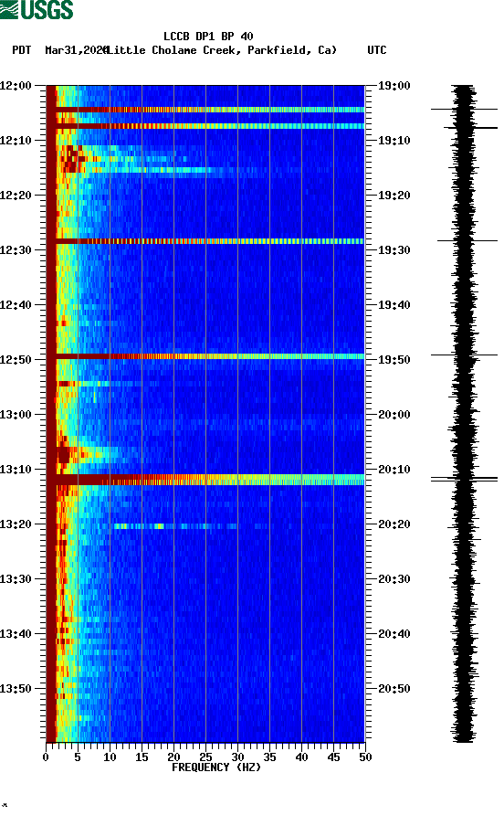This screenshot has height=815, width=504.
Task: Click the frequency axis tick label 25
Action: pyautogui.click(x=205, y=757)
